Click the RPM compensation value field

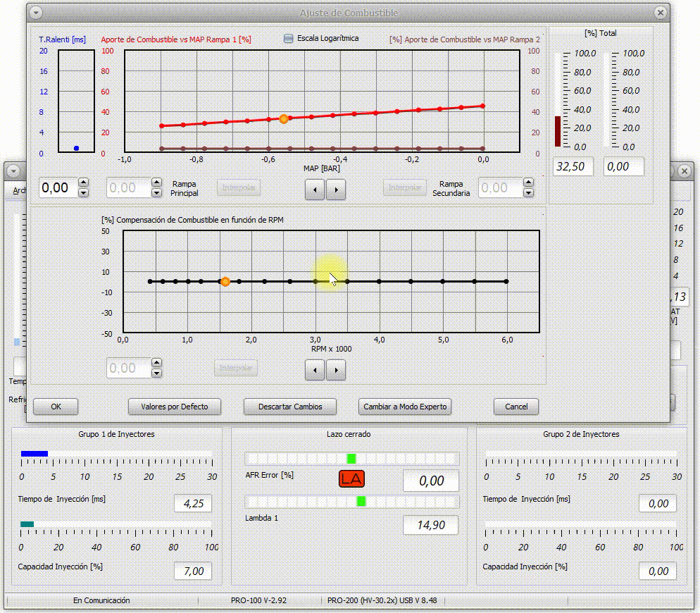click(x=129, y=369)
